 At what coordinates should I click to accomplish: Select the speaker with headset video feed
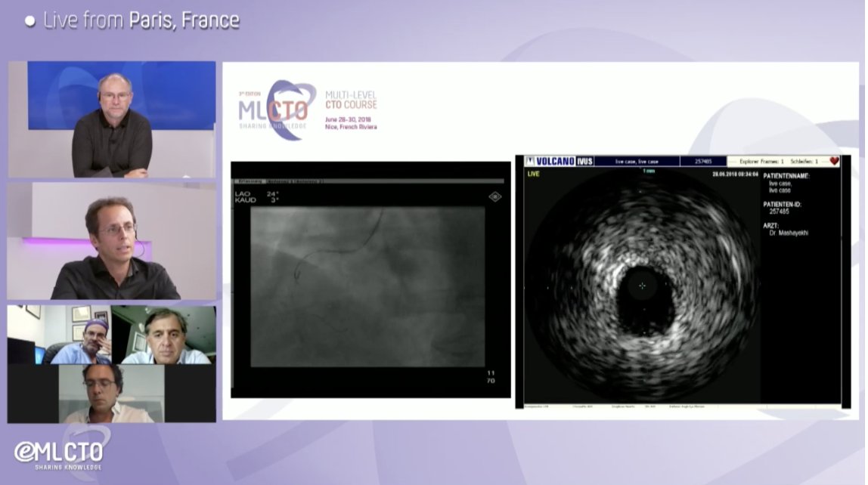coord(112,242)
